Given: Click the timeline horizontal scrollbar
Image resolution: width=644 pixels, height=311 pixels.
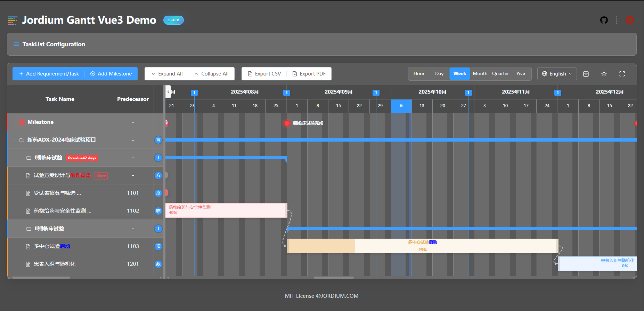Looking at the screenshot, I should 334,278.
